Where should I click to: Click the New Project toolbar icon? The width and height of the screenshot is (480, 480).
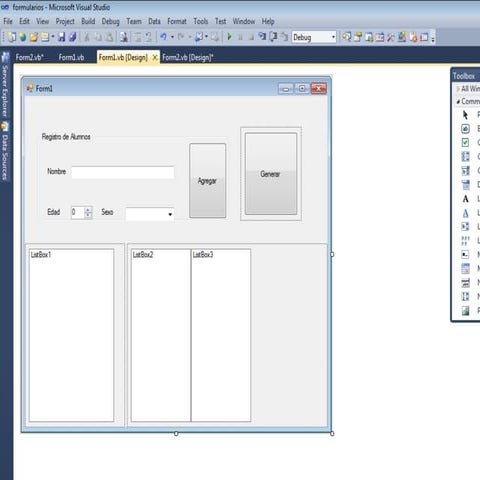click(x=12, y=37)
